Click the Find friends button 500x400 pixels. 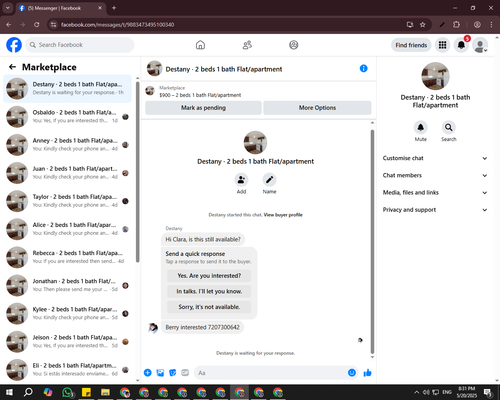(411, 45)
